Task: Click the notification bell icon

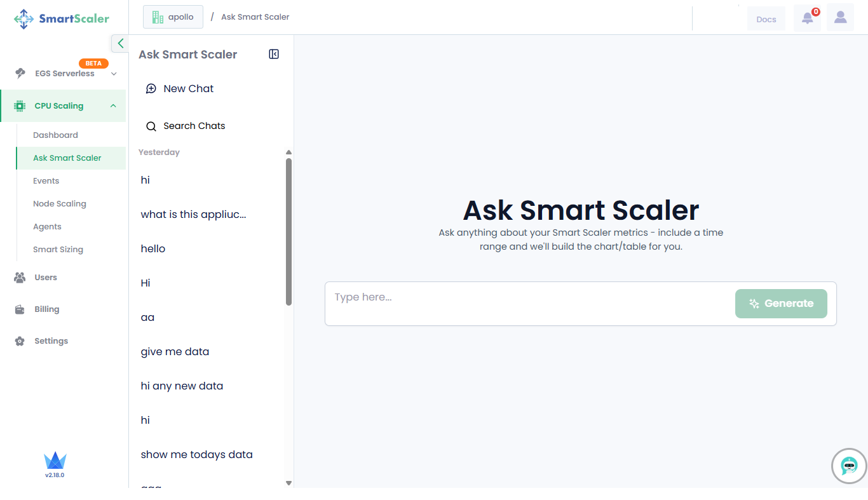Action: [x=807, y=18]
